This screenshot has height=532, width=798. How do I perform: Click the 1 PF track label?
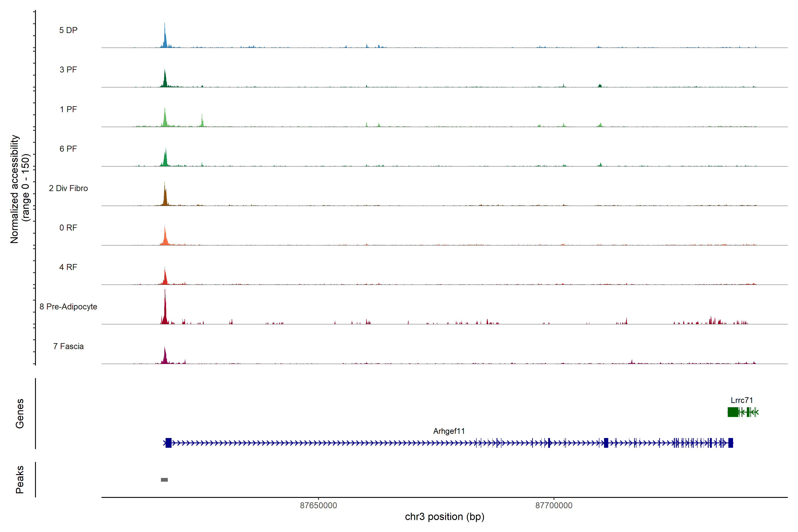point(68,109)
